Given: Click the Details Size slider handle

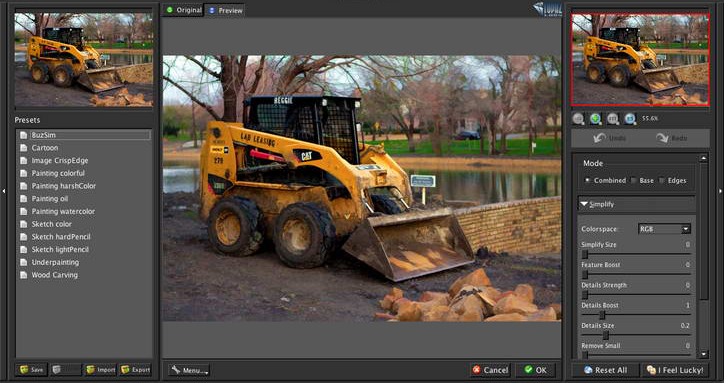Looking at the screenshot, I should tap(605, 335).
